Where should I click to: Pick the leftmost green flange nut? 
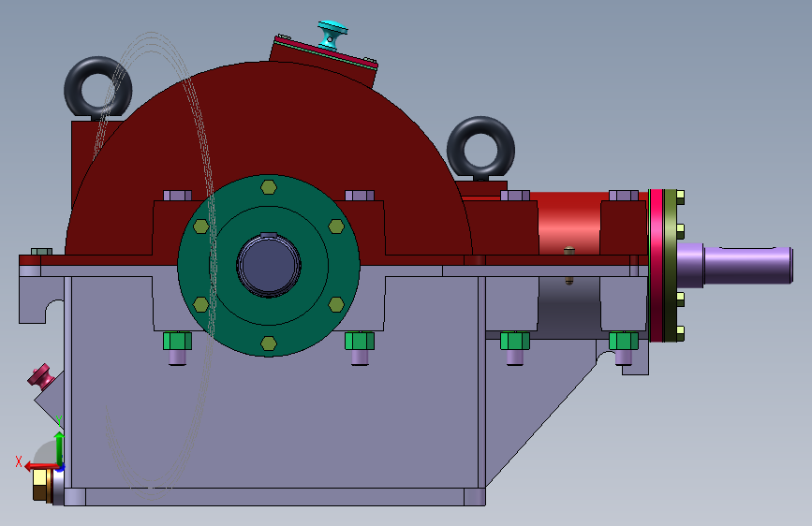[x=178, y=342]
